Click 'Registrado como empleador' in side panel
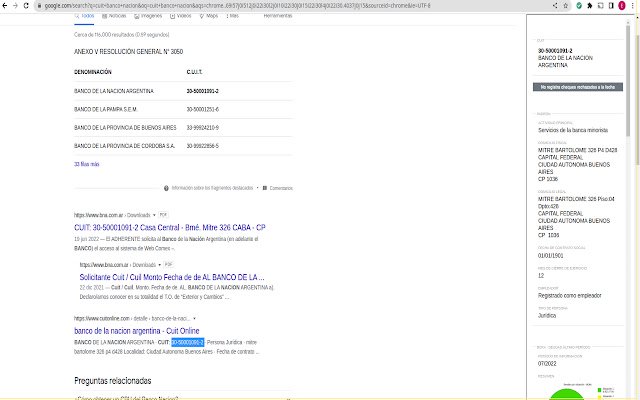This screenshot has height=400, width=640. click(569, 296)
